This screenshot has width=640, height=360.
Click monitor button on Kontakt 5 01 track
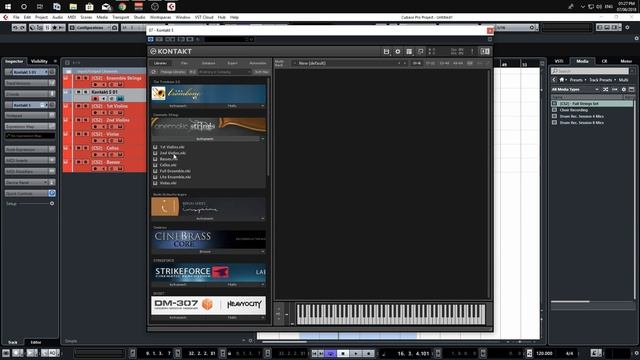pos(103,99)
